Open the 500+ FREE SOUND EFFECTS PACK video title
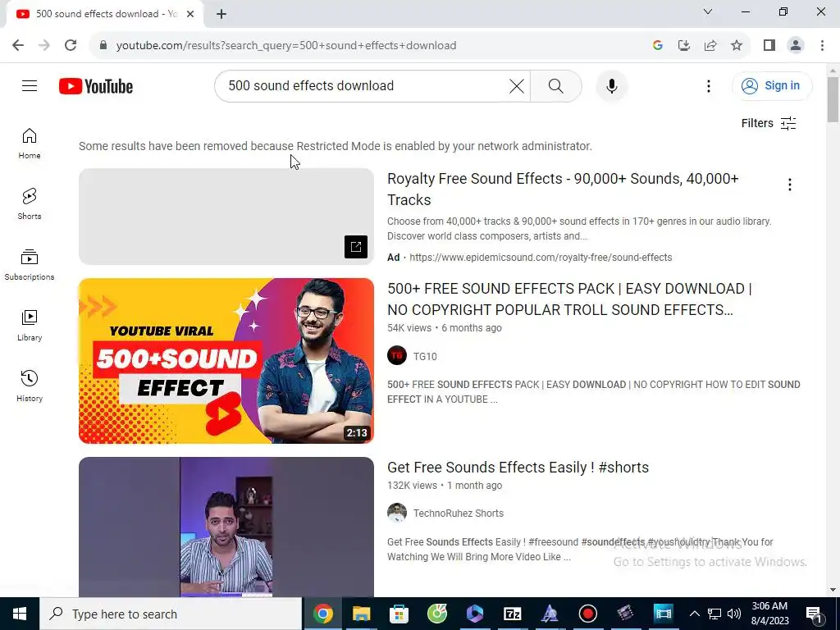Screen dimensions: 840x630 (569, 299)
